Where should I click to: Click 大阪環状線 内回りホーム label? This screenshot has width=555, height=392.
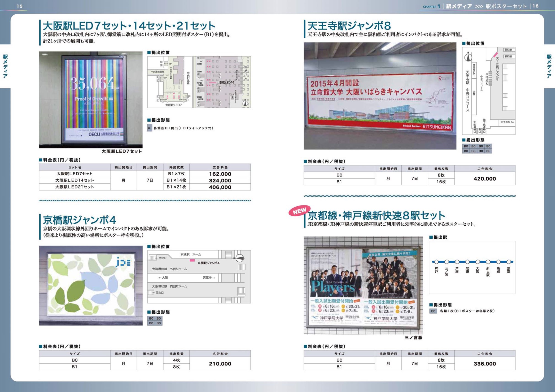tap(169, 286)
